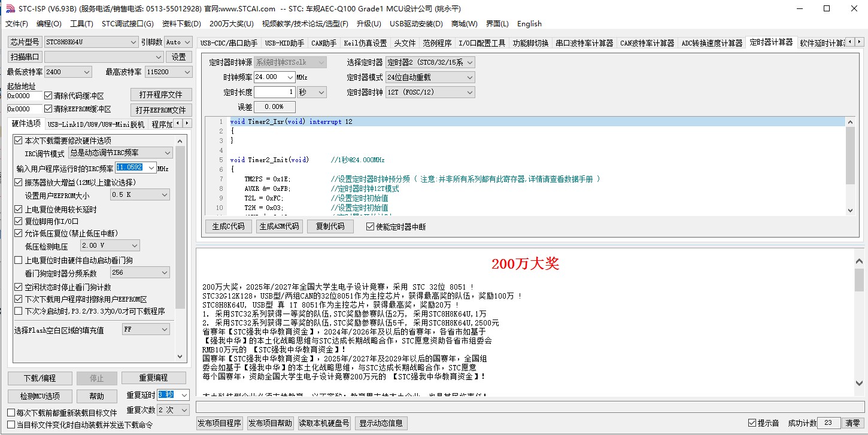
Task: Toggle 清除EEPROM缓冲区 checkbox
Action: tap(48, 109)
